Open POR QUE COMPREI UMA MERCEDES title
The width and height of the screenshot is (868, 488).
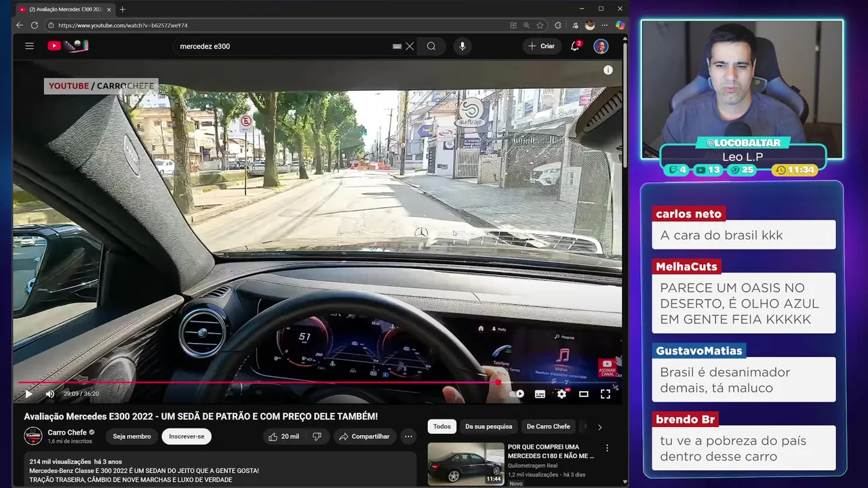point(551,451)
